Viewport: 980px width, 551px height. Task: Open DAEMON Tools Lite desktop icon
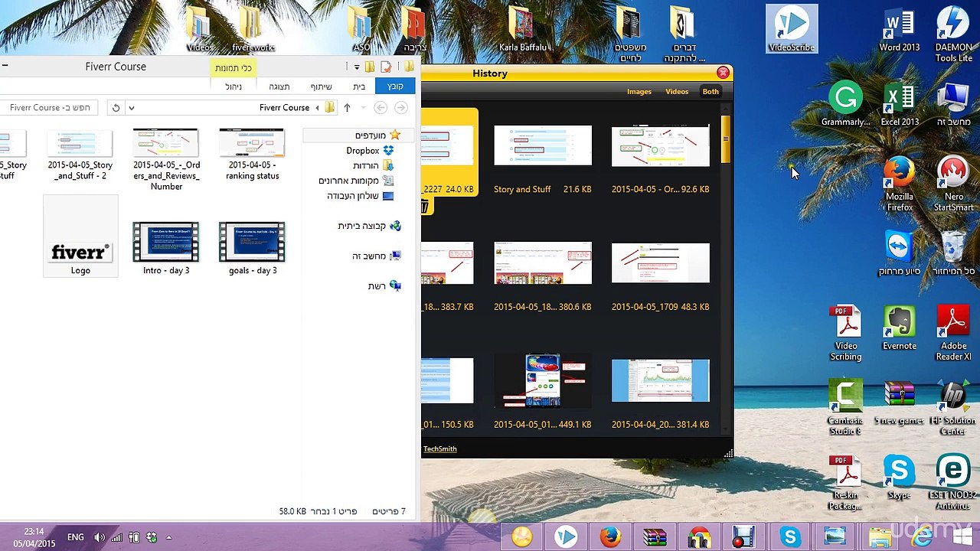953,34
